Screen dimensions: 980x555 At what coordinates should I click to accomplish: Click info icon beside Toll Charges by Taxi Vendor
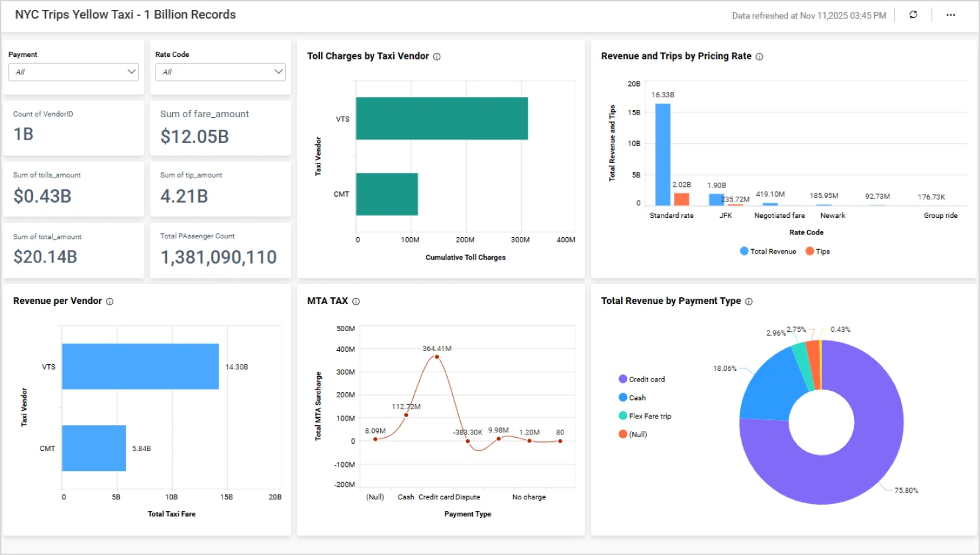coord(437,57)
